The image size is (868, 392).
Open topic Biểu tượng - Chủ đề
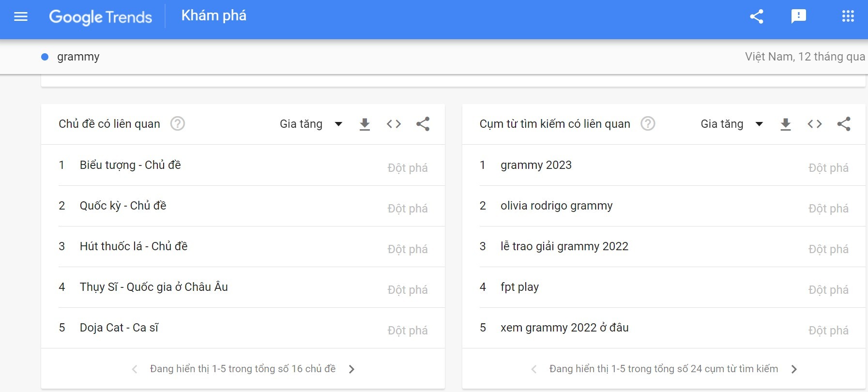tap(130, 165)
